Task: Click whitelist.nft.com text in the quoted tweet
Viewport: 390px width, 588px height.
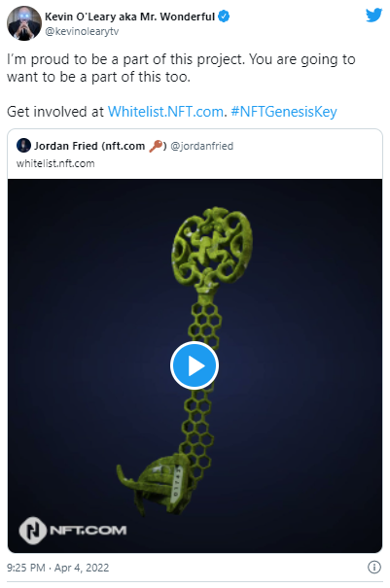Action: click(x=55, y=163)
